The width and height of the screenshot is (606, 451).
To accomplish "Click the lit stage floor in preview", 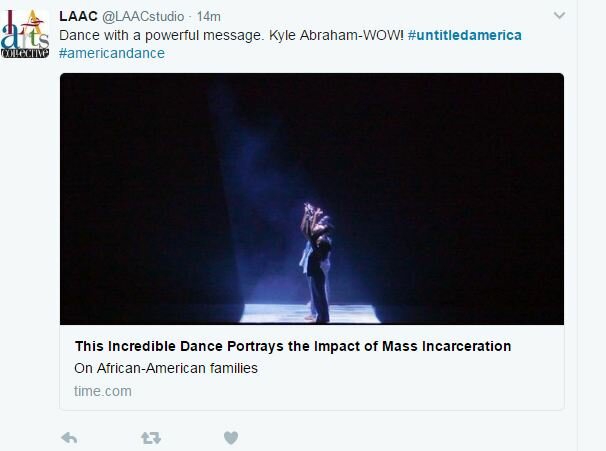I will point(309,313).
